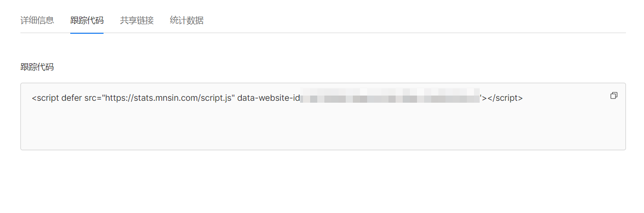
Task: Click the end of the pixelated ID region
Action: click(476, 98)
